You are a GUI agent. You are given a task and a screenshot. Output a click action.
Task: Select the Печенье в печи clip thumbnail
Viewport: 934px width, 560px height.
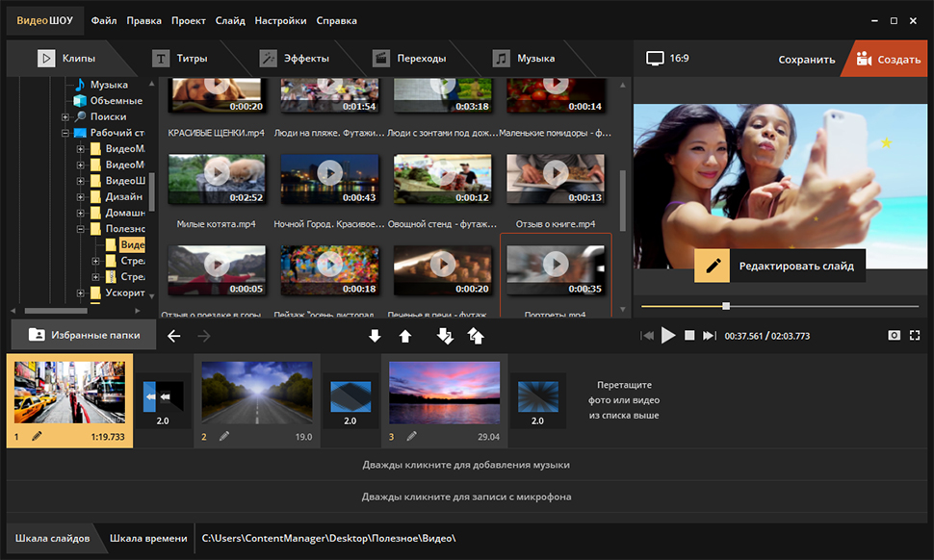click(443, 270)
